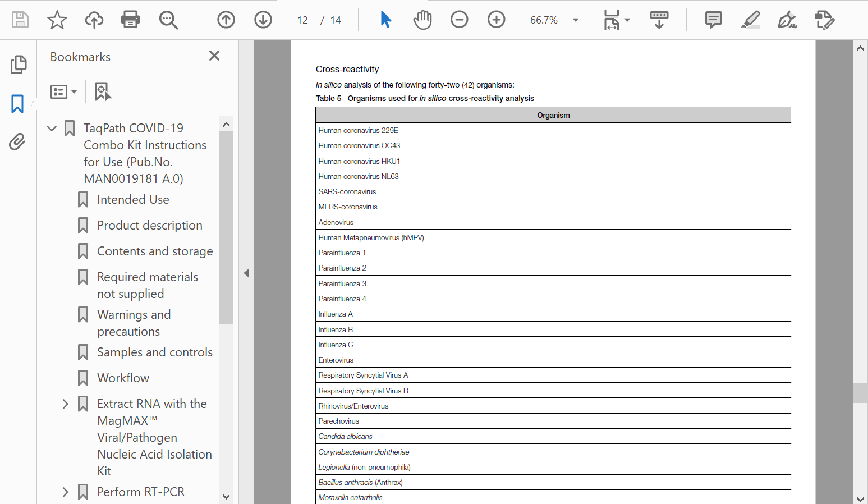Go to next page with down arrow

click(263, 20)
